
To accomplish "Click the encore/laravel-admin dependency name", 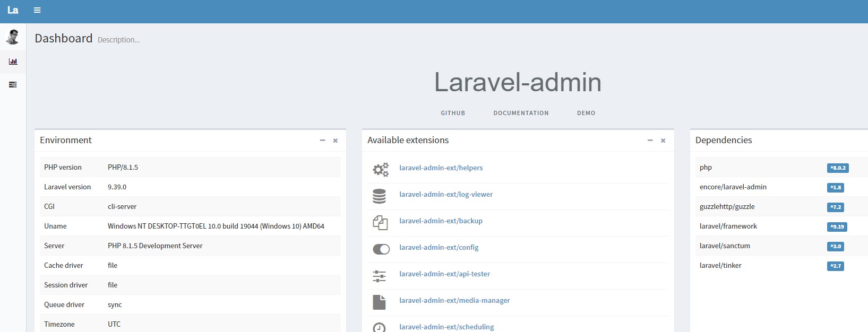I will [733, 187].
